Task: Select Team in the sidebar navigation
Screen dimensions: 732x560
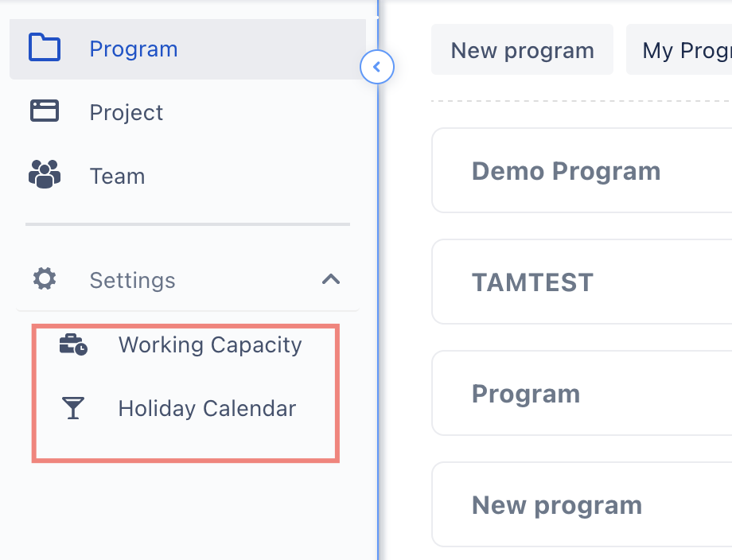Action: tap(118, 176)
